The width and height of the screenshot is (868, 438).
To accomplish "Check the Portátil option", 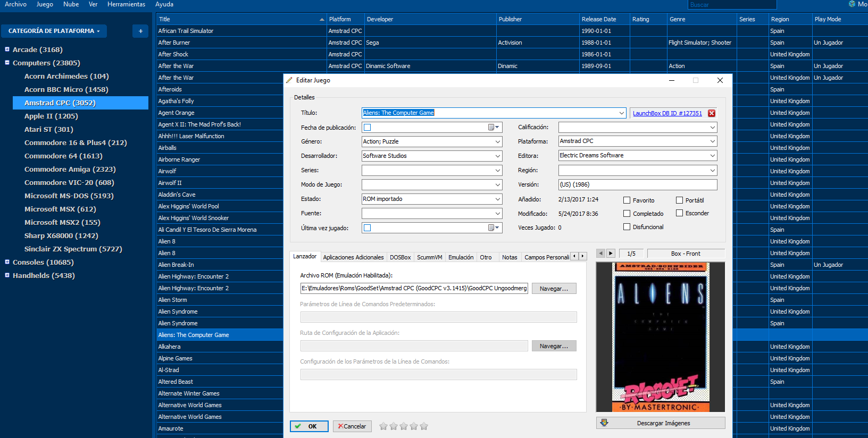I will (679, 200).
